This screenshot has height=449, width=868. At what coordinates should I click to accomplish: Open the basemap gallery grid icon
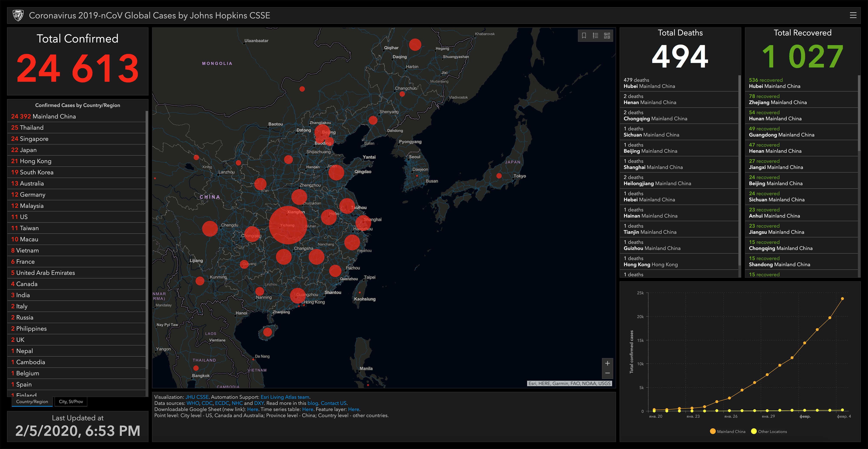point(607,35)
